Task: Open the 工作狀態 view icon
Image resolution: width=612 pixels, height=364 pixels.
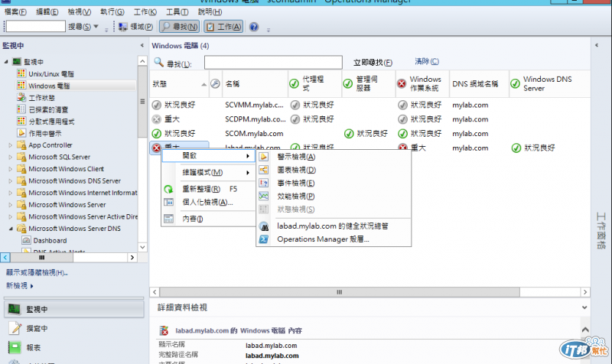Action: coord(21,98)
